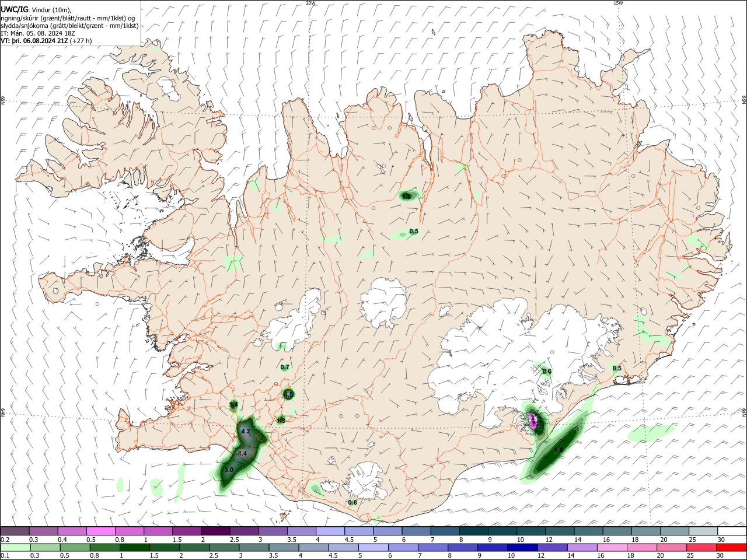Click the 0.7 rain value on the map
The width and height of the screenshot is (747, 560).
click(x=285, y=367)
